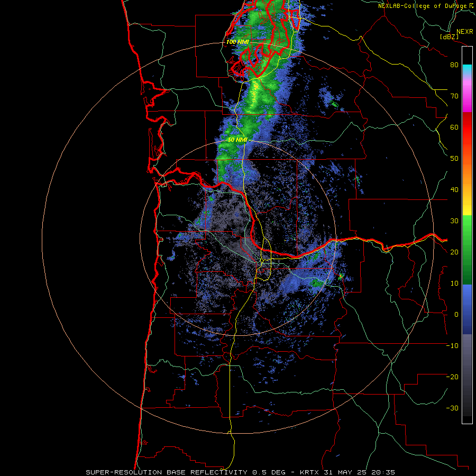Click the 30 value on the dBZ scale

[x=454, y=221]
